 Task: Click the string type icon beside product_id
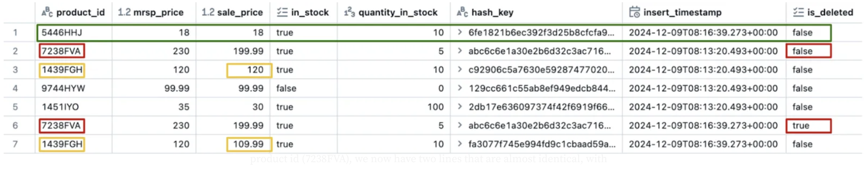(x=47, y=12)
